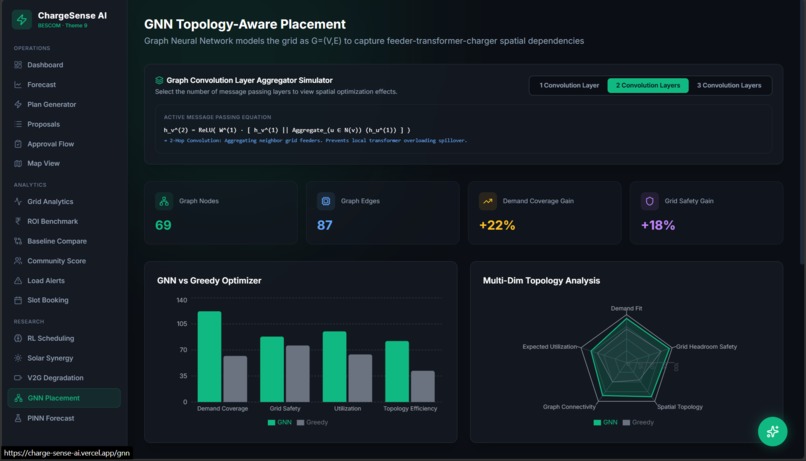
Task: Select 2 Convolution Layers option
Action: (648, 85)
